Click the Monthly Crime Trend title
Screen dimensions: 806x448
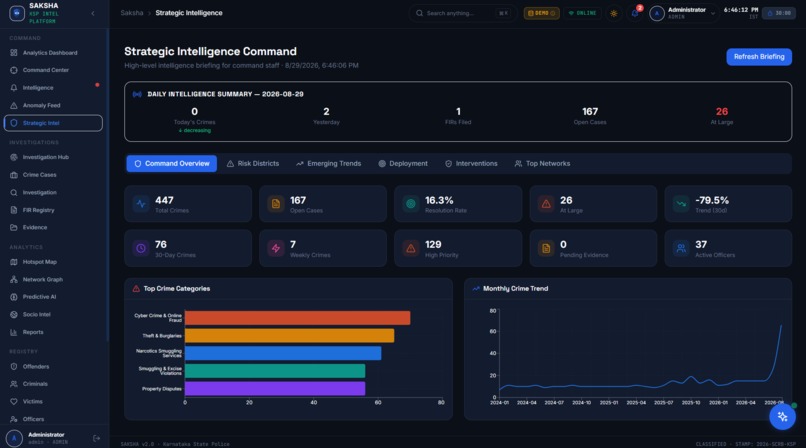pos(516,289)
